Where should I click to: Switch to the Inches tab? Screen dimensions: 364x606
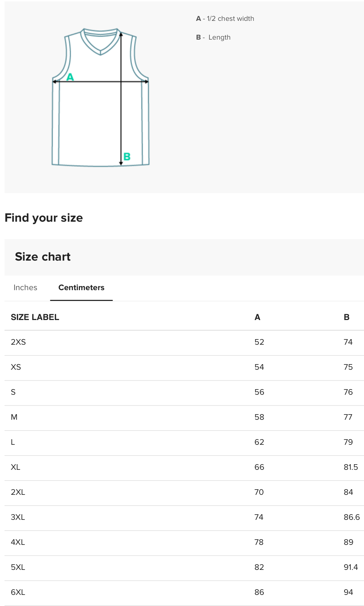(25, 288)
